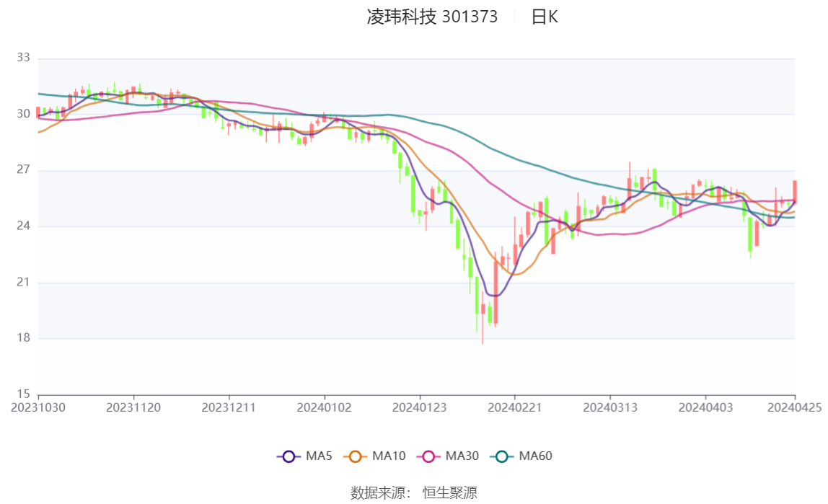Click the chart title 凌玮科技 301373
Screen dimensions: 828x504
click(432, 17)
